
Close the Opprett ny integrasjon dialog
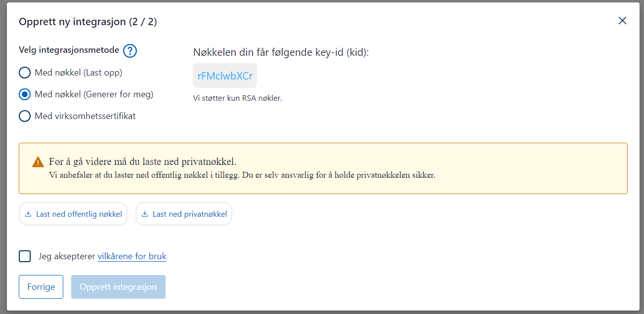point(622,21)
